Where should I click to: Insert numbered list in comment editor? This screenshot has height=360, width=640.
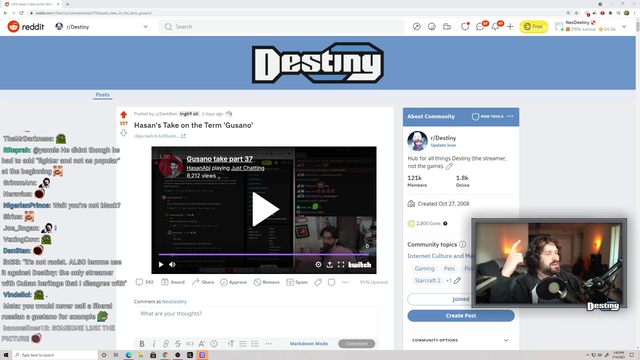[255, 344]
